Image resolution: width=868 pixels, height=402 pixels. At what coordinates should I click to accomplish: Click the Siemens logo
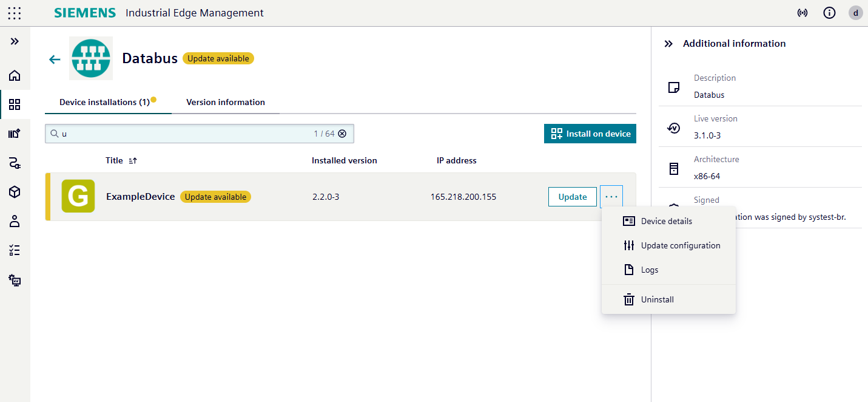(x=85, y=13)
